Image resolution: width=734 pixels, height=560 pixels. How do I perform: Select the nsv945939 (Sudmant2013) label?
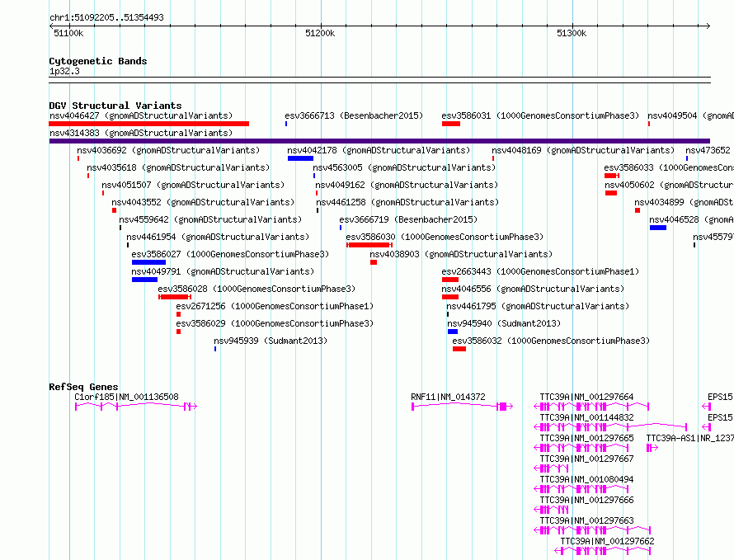pos(271,341)
